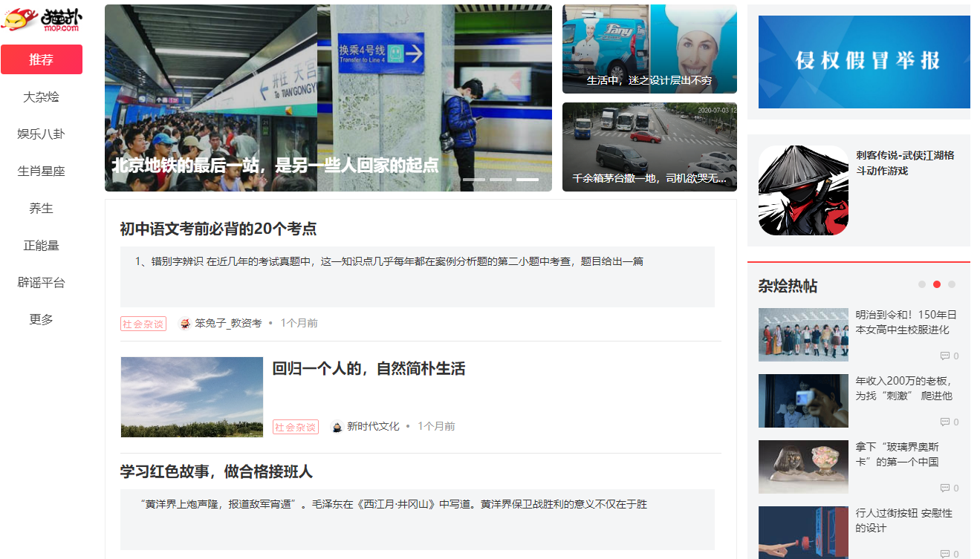Select second red pagination dot in 杂烩热帖
The width and height of the screenshot is (980, 559).
[937, 284]
